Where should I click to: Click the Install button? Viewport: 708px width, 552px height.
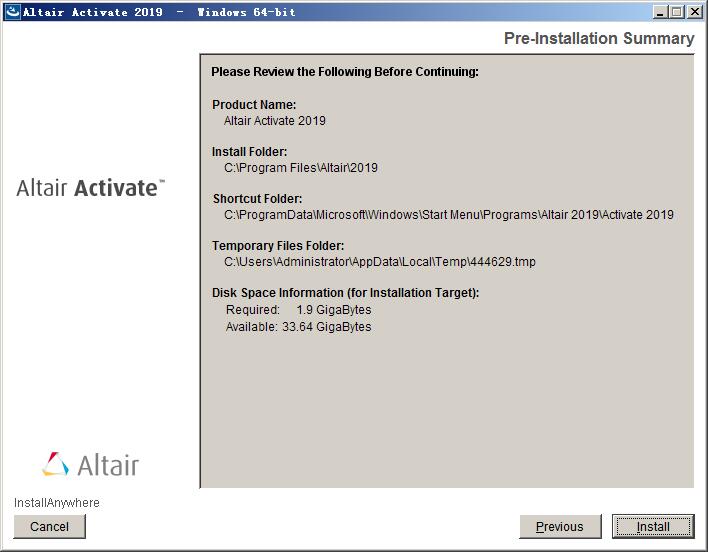(653, 526)
